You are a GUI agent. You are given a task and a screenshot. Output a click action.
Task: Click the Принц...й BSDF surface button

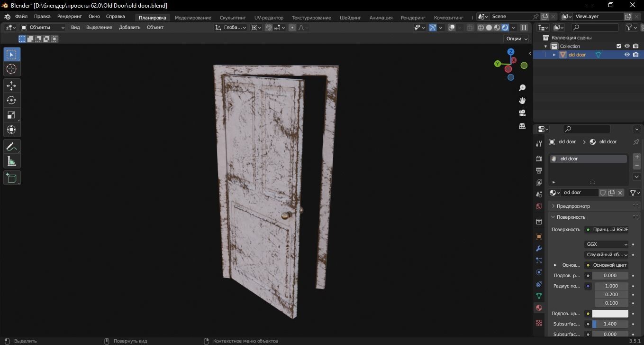(606, 230)
